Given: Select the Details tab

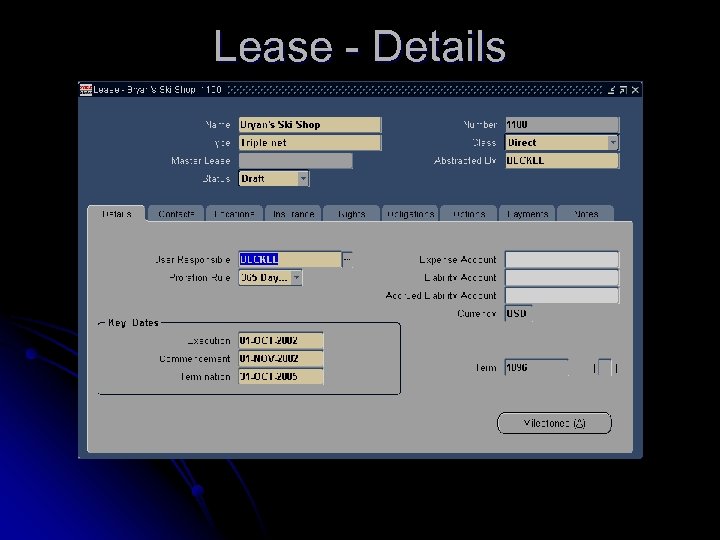Looking at the screenshot, I should 117,214.
